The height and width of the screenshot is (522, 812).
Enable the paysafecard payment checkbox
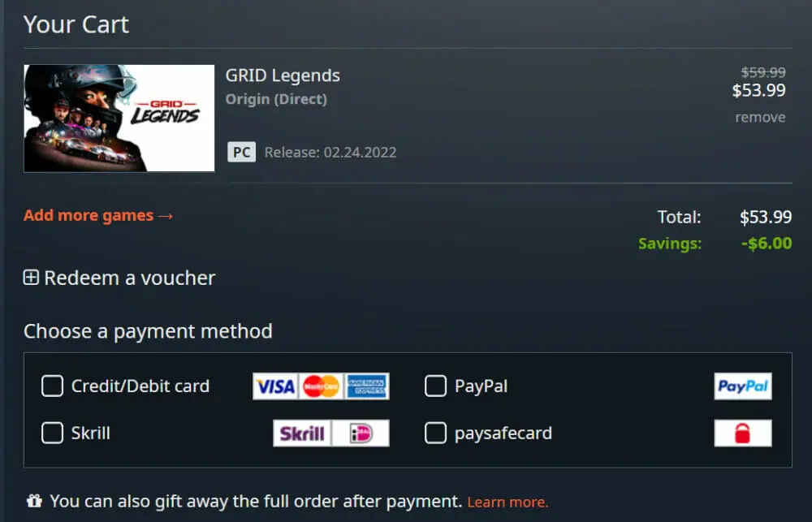pos(435,433)
